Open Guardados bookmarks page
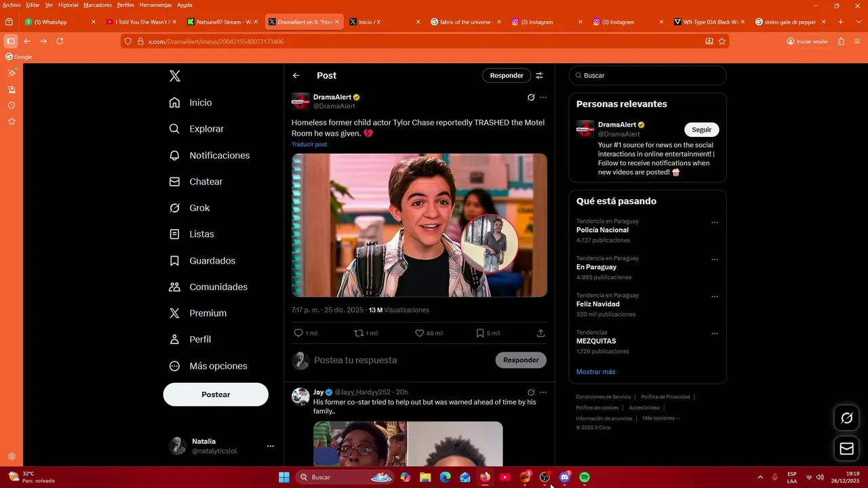This screenshot has height=488, width=868. 202,261
